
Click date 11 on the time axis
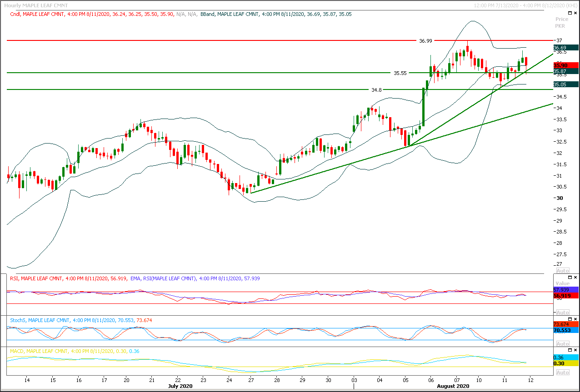(505, 380)
